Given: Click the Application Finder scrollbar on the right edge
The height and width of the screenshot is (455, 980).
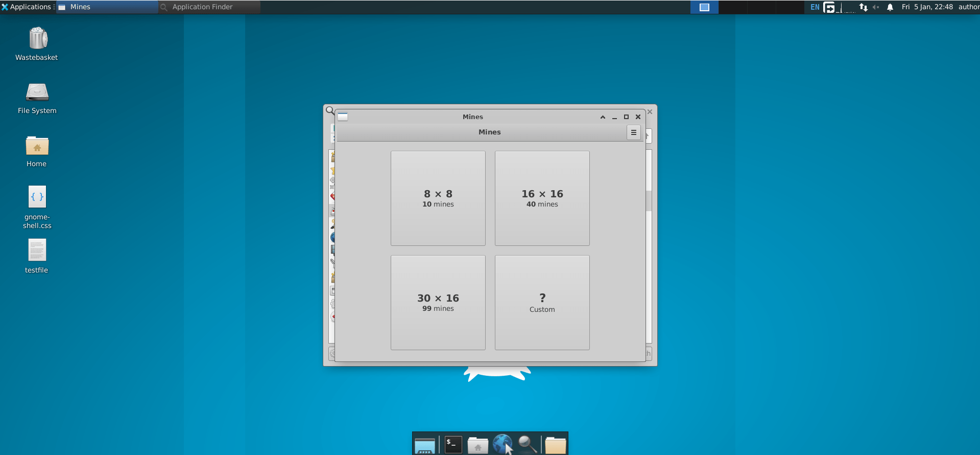Looking at the screenshot, I should pos(649,200).
